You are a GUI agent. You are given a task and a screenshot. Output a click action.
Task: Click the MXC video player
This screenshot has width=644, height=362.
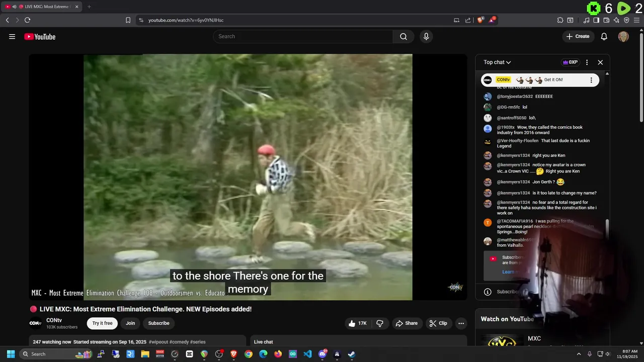(x=248, y=177)
